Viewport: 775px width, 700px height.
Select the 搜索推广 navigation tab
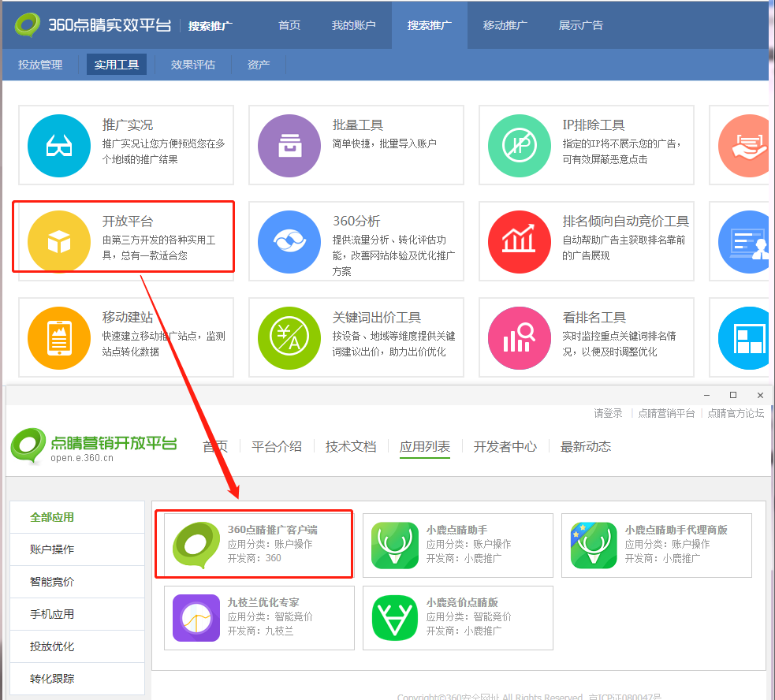point(429,25)
